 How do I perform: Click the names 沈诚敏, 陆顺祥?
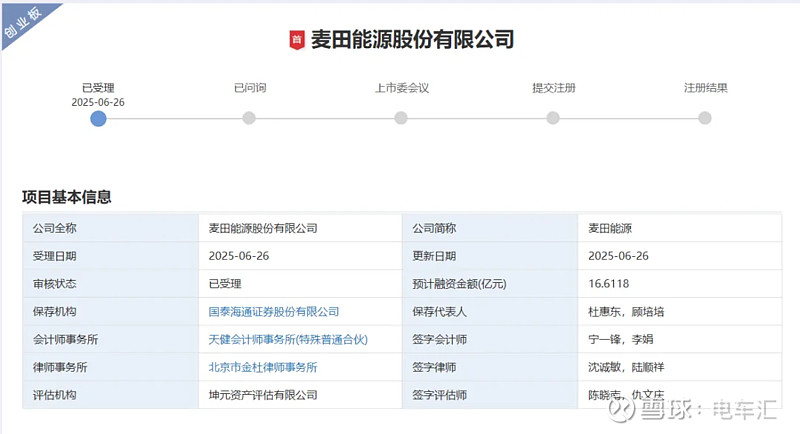pyautogui.click(x=626, y=367)
